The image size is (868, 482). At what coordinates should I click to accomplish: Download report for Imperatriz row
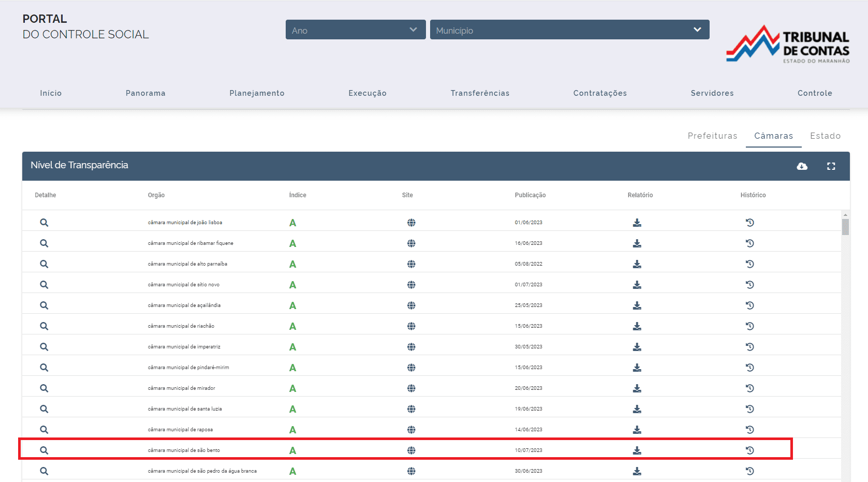click(x=637, y=347)
